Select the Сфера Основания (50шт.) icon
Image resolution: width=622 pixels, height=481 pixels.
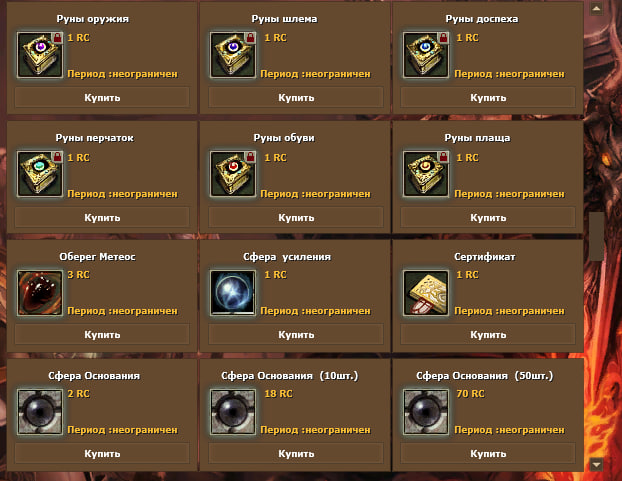(x=426, y=412)
